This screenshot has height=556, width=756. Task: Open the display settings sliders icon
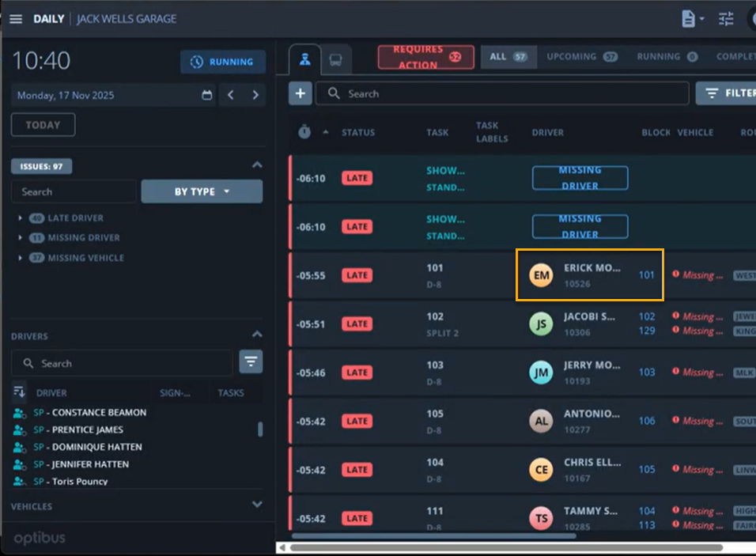(726, 19)
